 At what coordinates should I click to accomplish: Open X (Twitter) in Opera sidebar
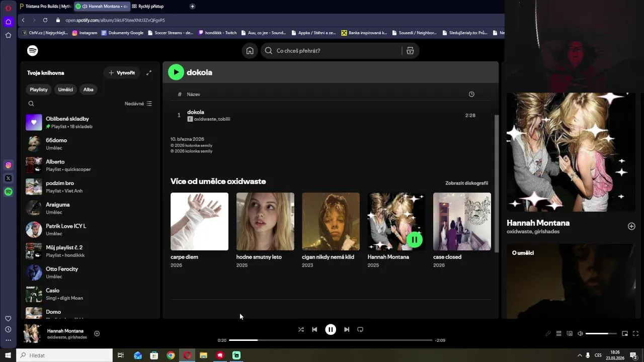(x=8, y=178)
